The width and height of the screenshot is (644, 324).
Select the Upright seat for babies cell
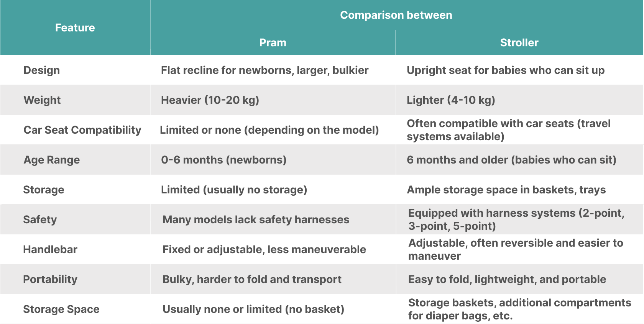pyautogui.click(x=505, y=70)
